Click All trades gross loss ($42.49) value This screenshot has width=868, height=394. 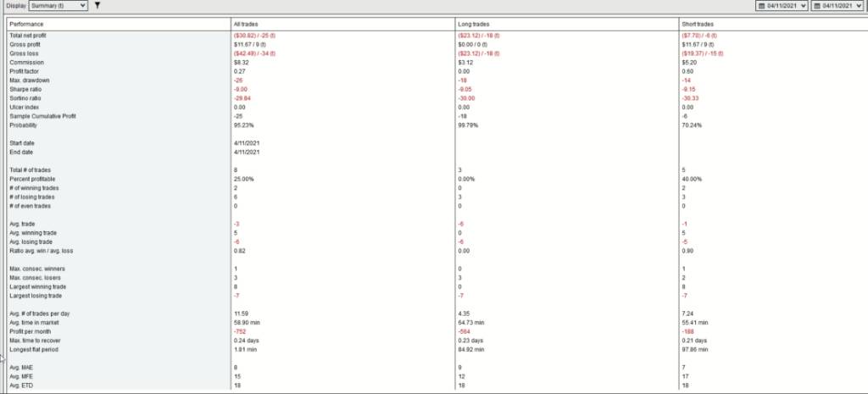tap(254, 53)
